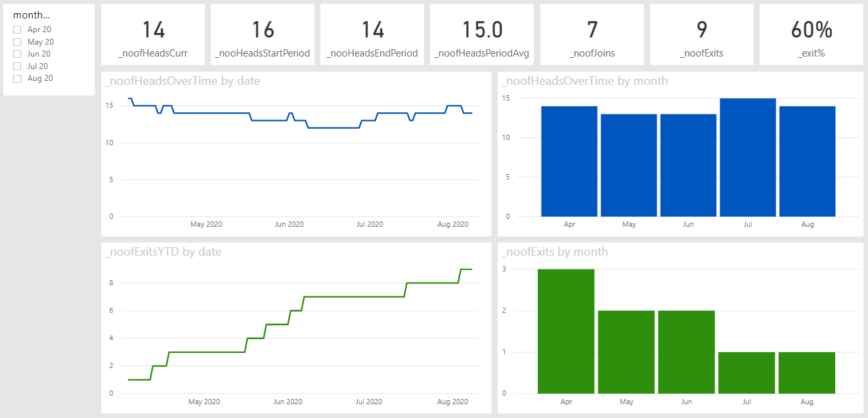Select the Aug bar in heads by month chart
868x418 pixels.
808,161
